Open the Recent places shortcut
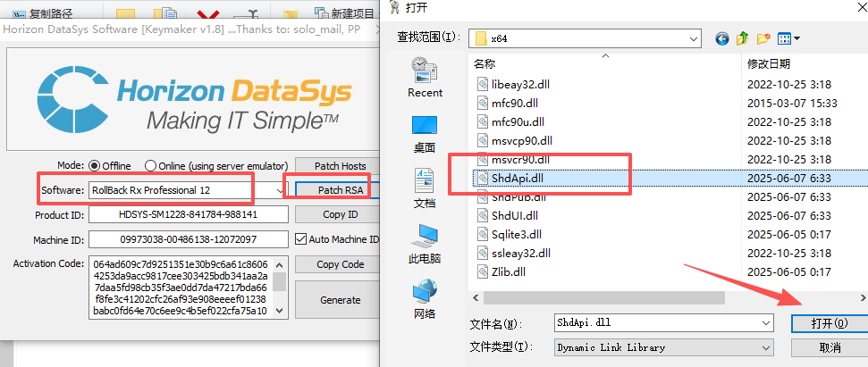This screenshot has width=868, height=367. click(425, 78)
